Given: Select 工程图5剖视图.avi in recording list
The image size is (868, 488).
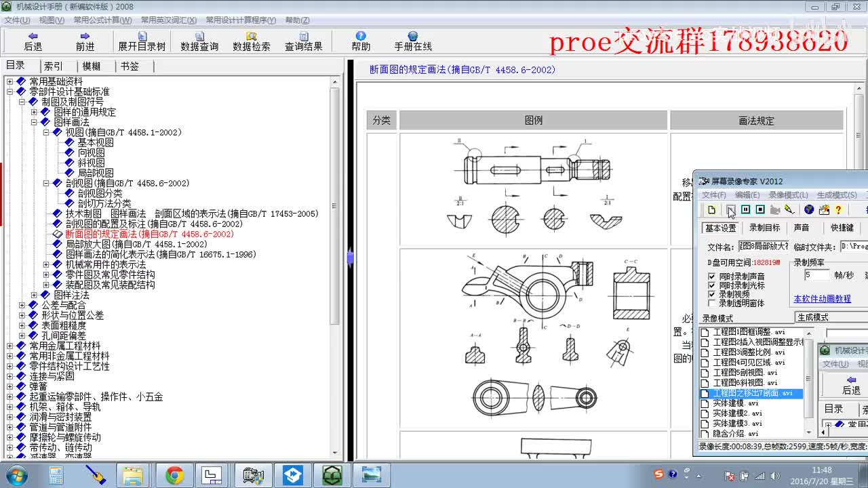Looking at the screenshot, I should pos(745,373).
